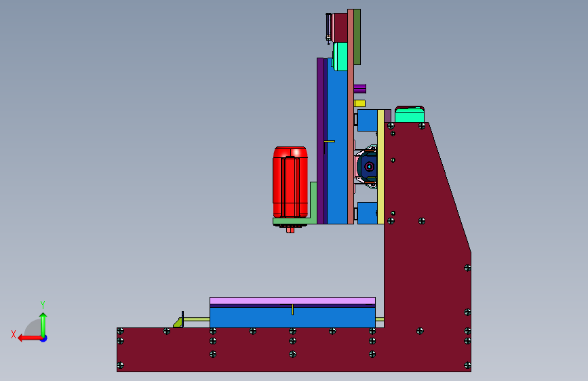Screen dimensions: 588x381
Task: Select the purple cylindrical peg
Action: [x=360, y=89]
